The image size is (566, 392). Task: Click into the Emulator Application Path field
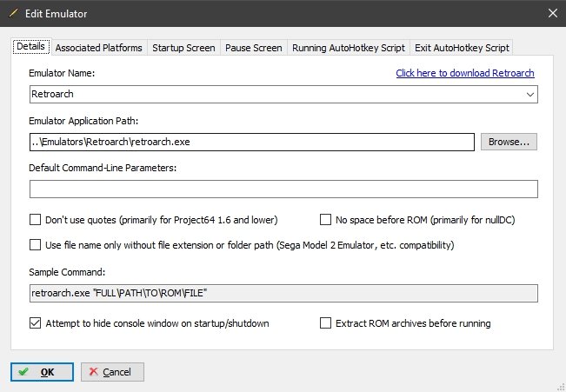(x=252, y=142)
